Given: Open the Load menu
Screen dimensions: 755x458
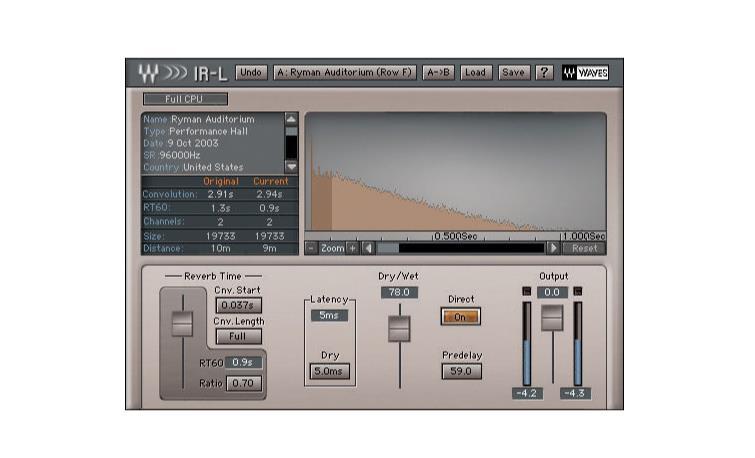Looking at the screenshot, I should (x=475, y=73).
